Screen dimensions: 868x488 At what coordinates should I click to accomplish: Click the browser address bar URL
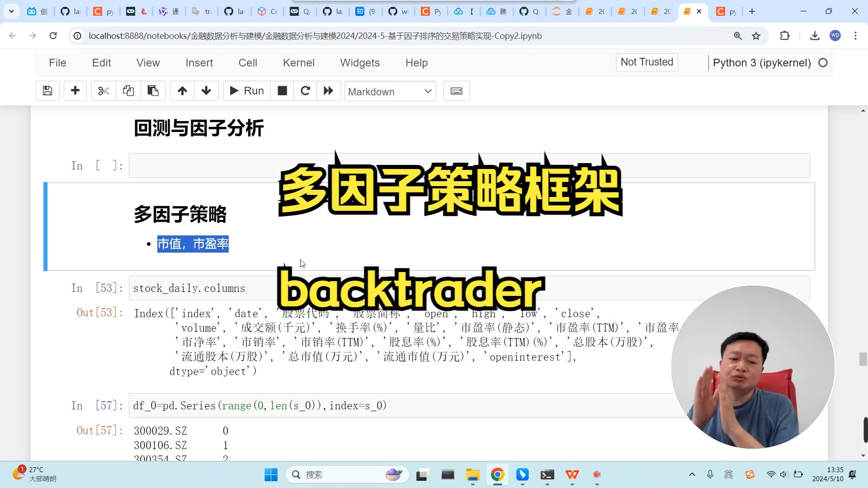click(x=315, y=36)
